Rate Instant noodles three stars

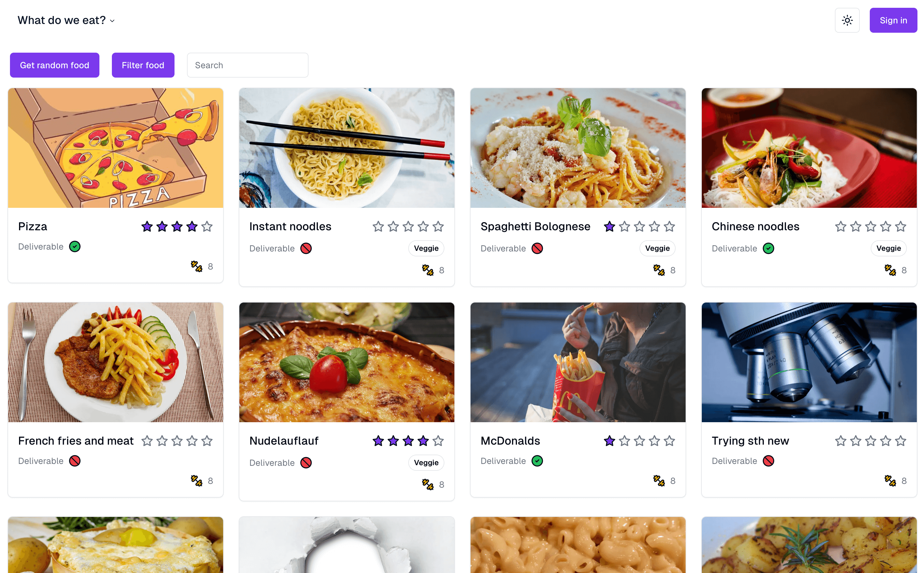[x=408, y=227]
